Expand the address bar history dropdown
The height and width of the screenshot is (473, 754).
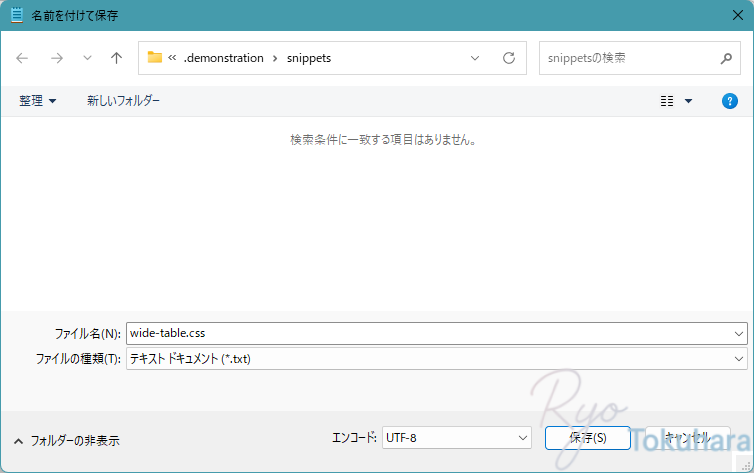click(475, 58)
